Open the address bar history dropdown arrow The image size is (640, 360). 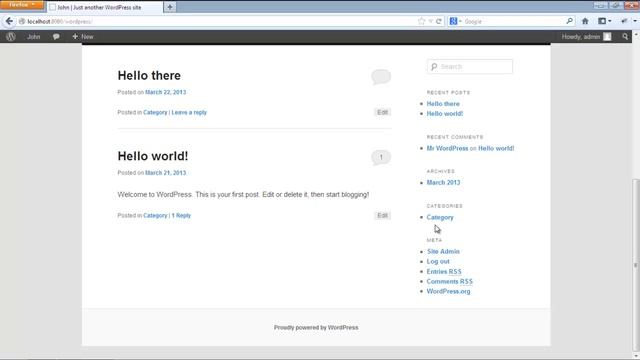(x=430, y=21)
